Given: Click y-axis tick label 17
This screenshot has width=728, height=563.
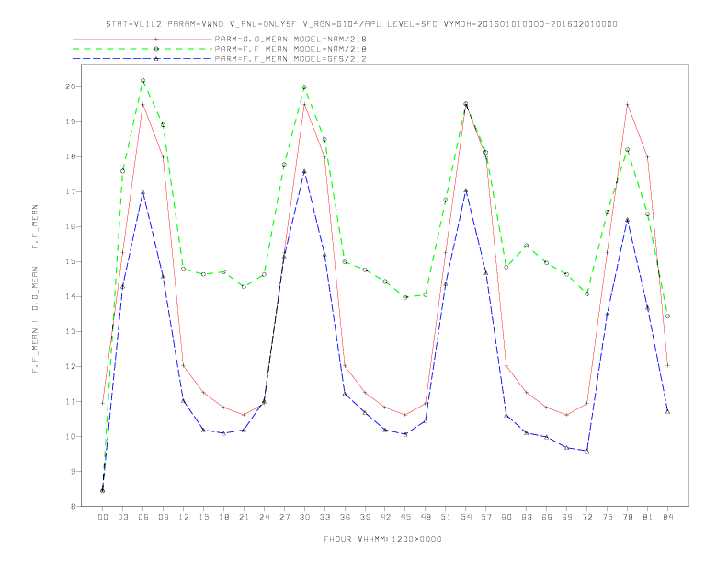Looking at the screenshot, I should (x=71, y=192).
